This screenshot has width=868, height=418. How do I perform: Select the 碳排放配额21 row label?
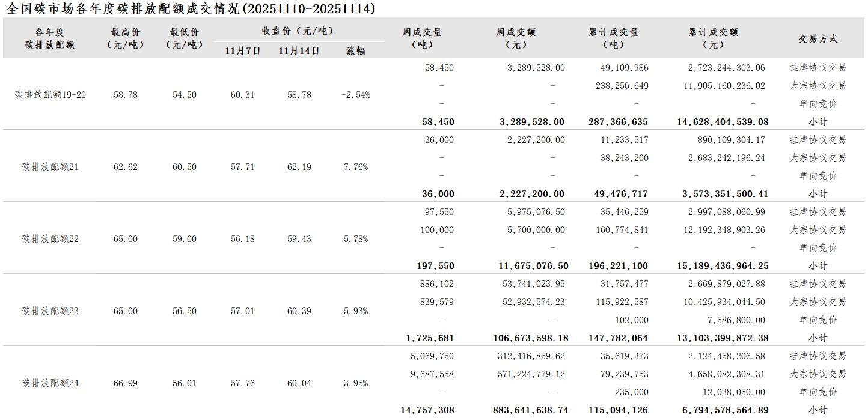(x=50, y=167)
